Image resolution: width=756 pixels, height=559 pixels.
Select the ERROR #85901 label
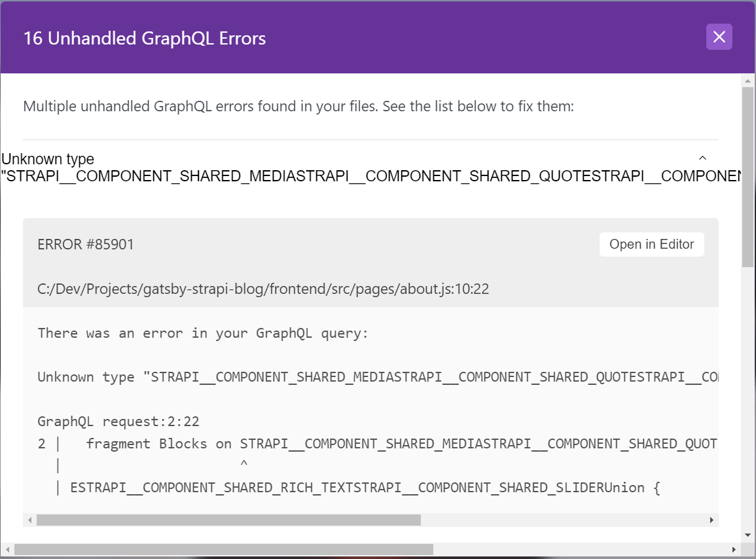[86, 245]
